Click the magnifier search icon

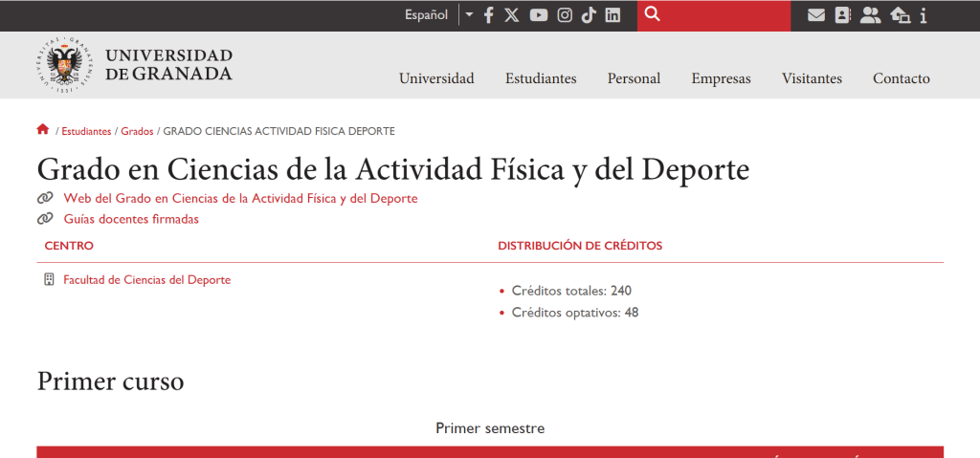pyautogui.click(x=652, y=13)
